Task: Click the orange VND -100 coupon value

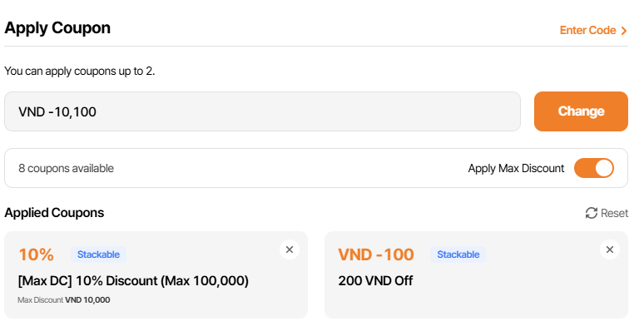Action: (x=376, y=254)
